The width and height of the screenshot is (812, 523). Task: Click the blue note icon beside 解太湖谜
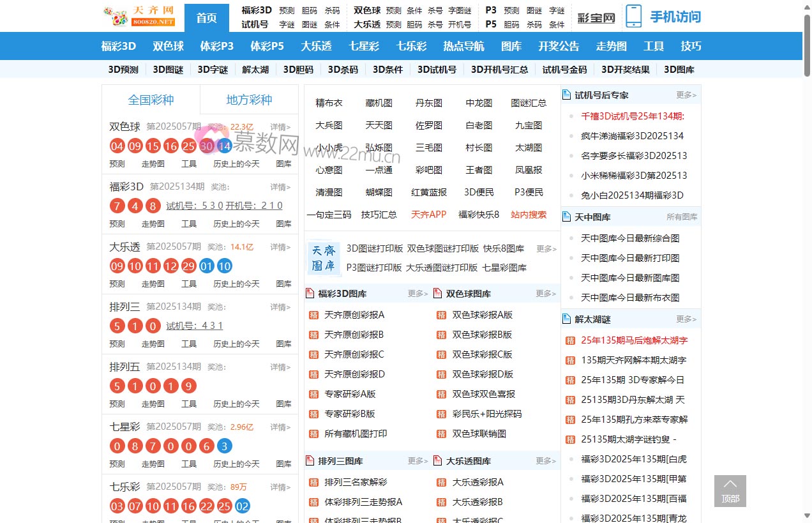(566, 319)
